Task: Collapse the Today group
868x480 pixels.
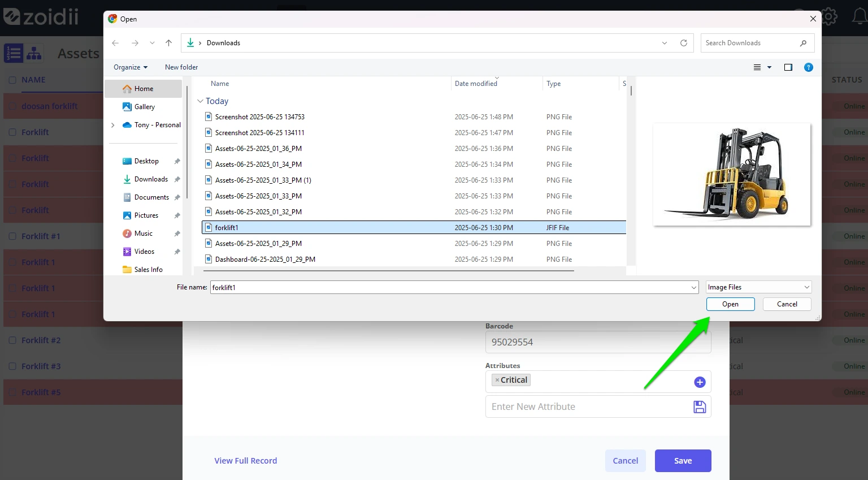Action: click(200, 101)
